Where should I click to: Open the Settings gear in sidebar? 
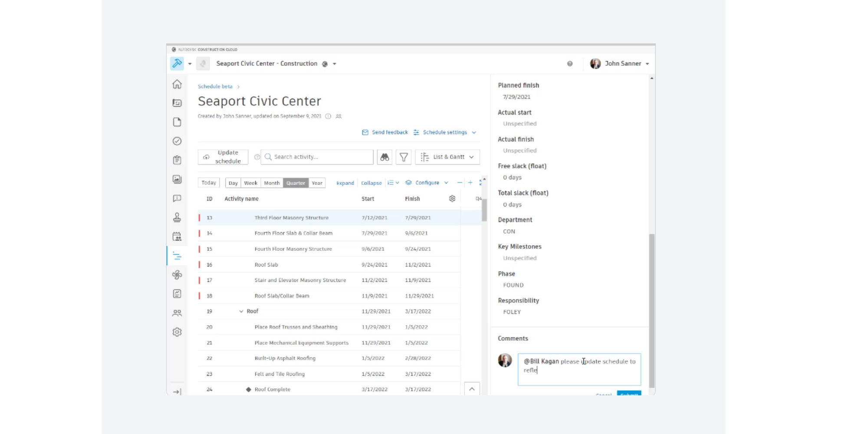(x=177, y=332)
